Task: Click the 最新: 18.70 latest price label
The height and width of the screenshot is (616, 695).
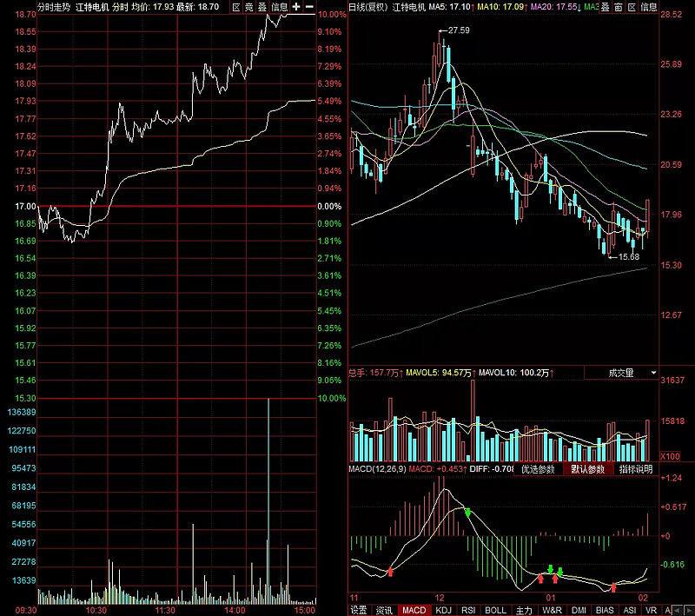Action: tap(198, 7)
